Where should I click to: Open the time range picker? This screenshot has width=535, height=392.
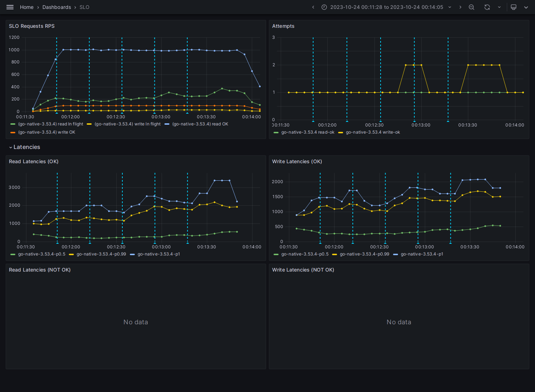(x=387, y=7)
